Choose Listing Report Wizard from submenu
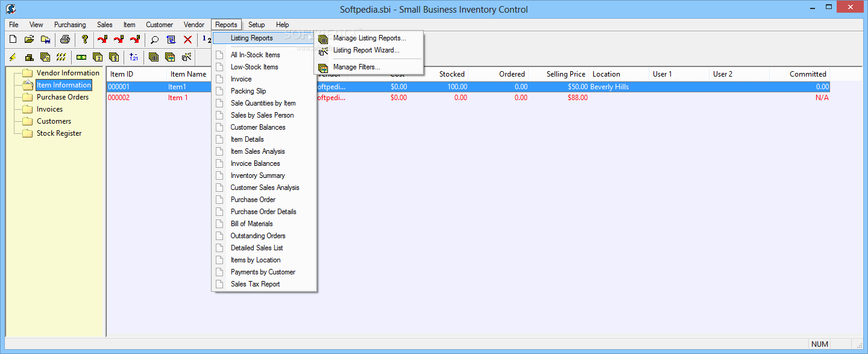Screen dimensions: 868x354 (x=369, y=50)
